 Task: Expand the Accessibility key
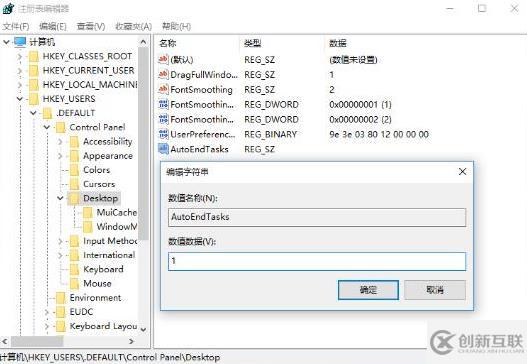coord(60,142)
